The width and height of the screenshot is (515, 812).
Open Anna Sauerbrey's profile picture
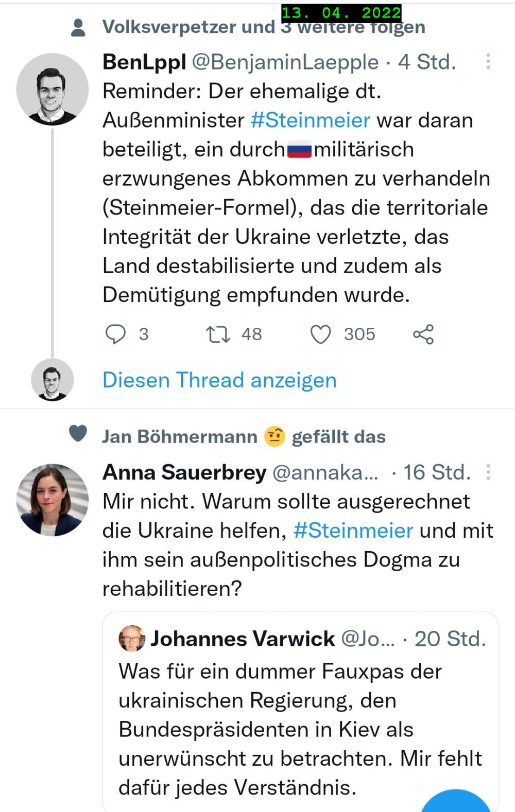point(52,500)
